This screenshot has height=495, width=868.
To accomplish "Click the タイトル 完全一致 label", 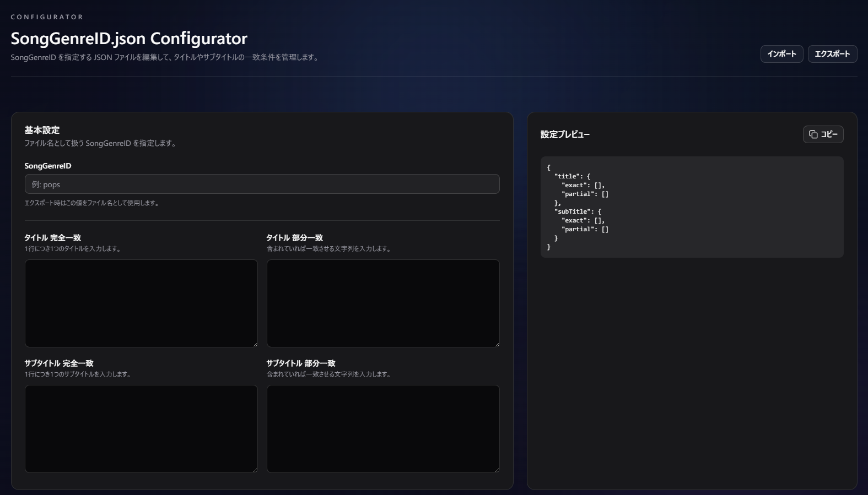I will point(53,238).
